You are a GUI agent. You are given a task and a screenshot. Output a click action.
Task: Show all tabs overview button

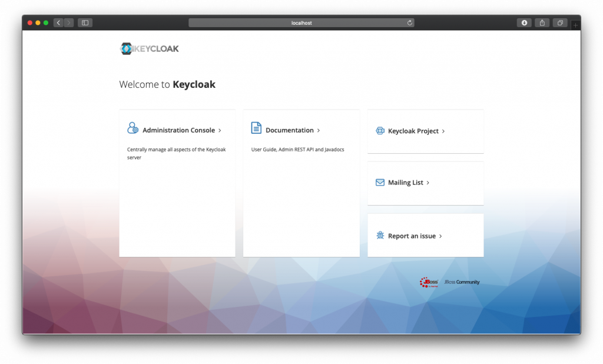pos(561,23)
